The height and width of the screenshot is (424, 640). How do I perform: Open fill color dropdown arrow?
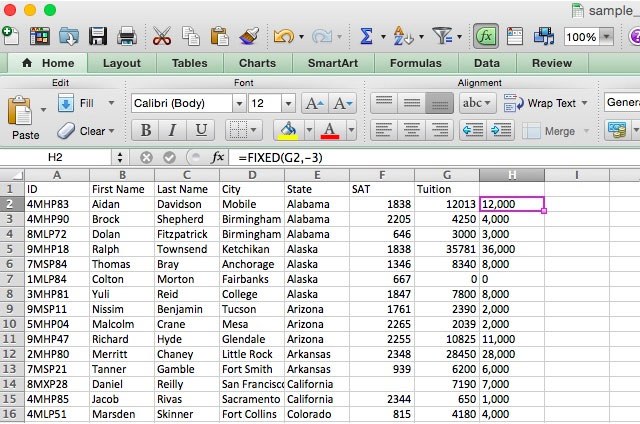[309, 131]
